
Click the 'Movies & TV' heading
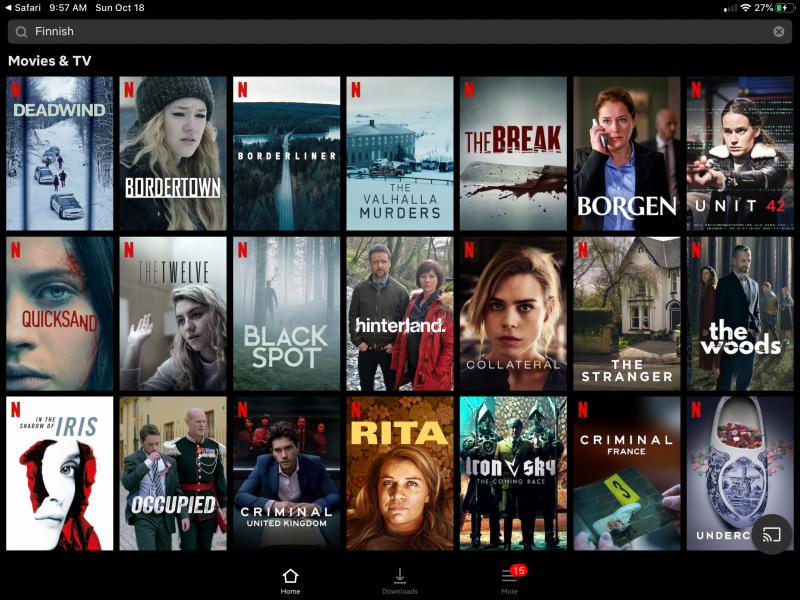pos(49,61)
